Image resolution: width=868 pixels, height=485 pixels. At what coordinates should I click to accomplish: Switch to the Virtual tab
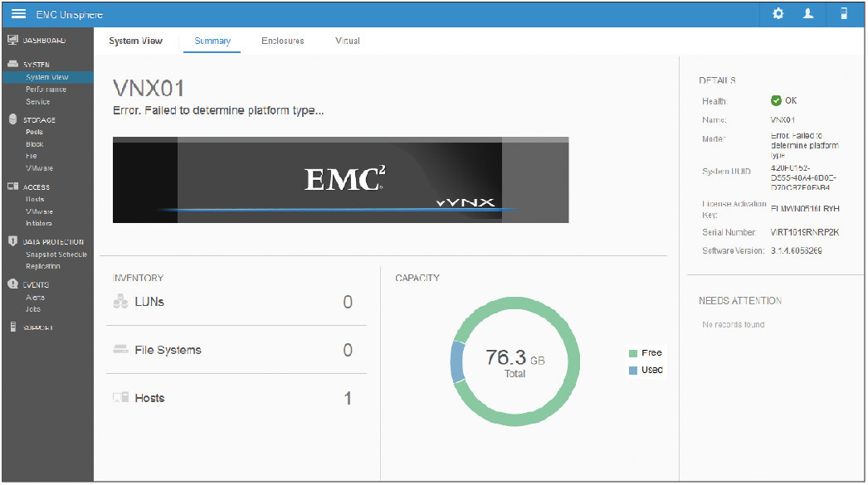pos(348,41)
